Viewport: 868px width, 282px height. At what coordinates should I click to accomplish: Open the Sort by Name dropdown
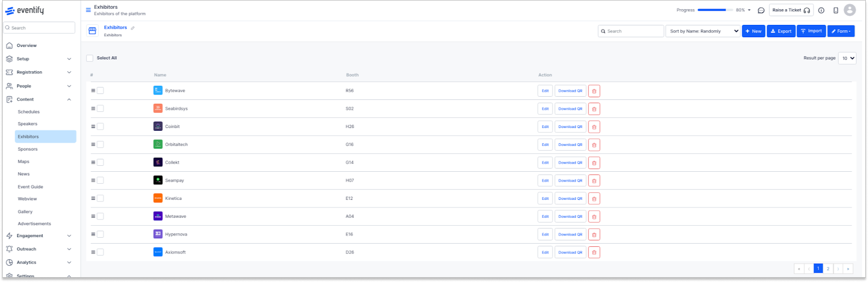[703, 31]
